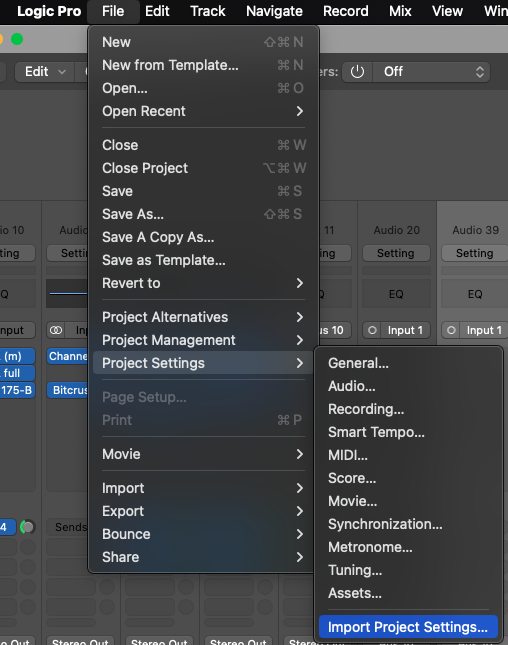Screen dimensions: 508x645
Task: Expand the Open Recent submenu
Action: [203, 111]
